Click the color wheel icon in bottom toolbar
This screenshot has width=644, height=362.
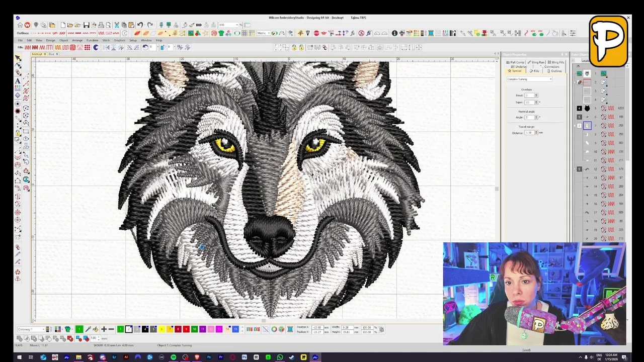(274, 329)
